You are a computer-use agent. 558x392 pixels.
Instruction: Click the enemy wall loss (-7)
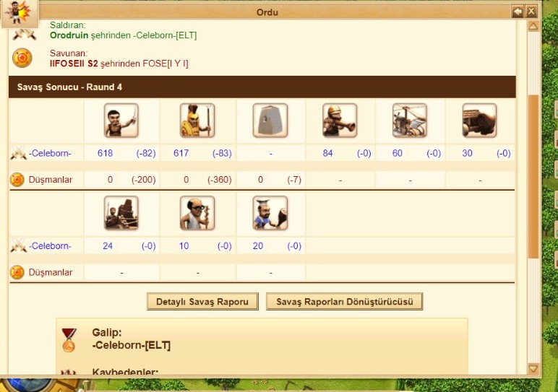coord(294,180)
